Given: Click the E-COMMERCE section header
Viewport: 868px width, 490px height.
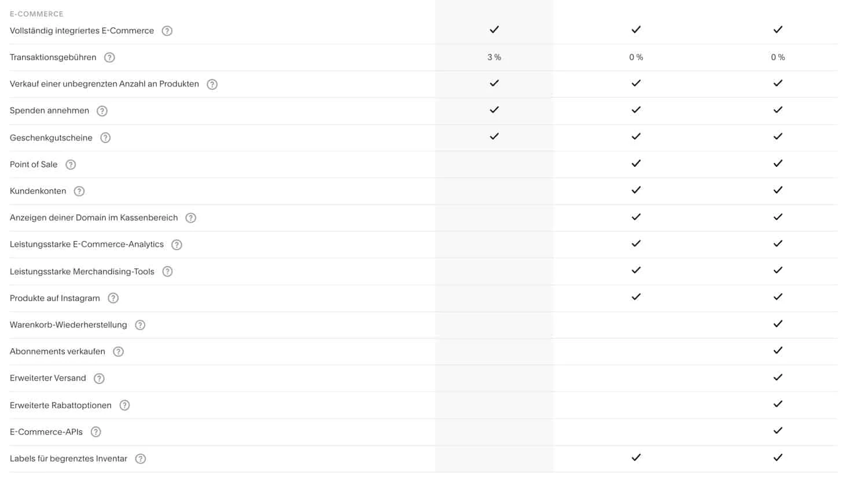Looking at the screenshot, I should coord(36,14).
